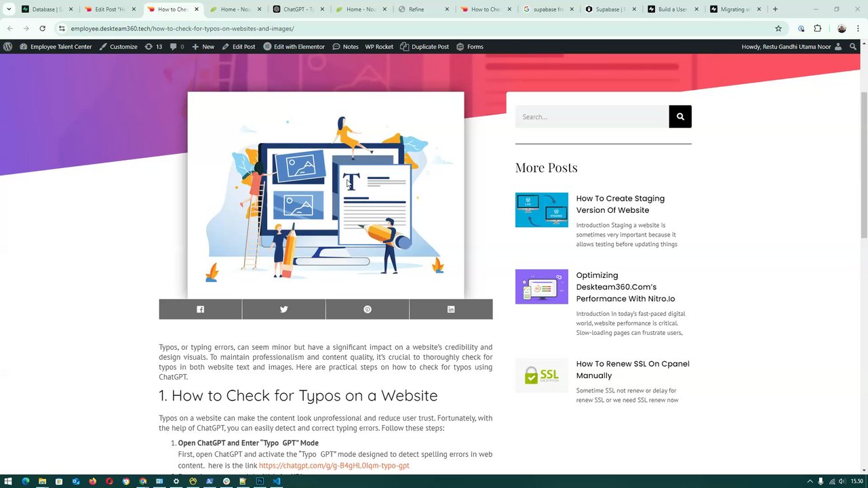This screenshot has height=488, width=868.
Task: Expand the Chrome tab search dropdown
Action: pos(9,9)
